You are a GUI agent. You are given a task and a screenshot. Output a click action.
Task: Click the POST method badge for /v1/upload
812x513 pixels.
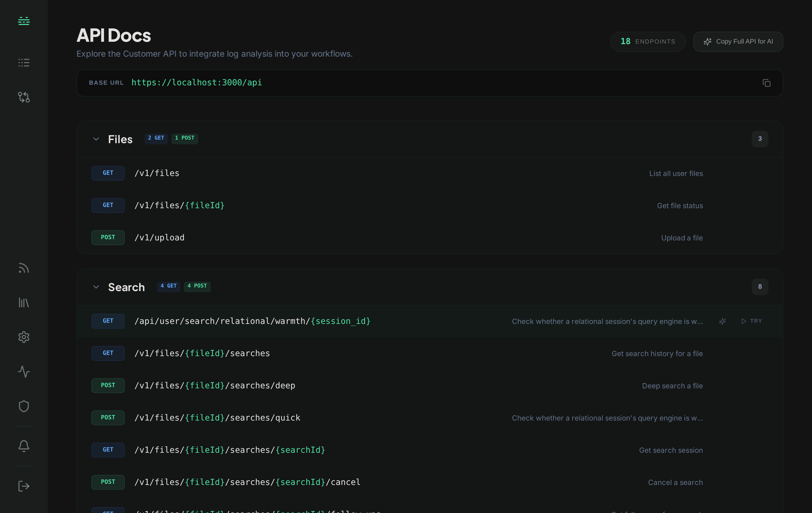coord(108,237)
